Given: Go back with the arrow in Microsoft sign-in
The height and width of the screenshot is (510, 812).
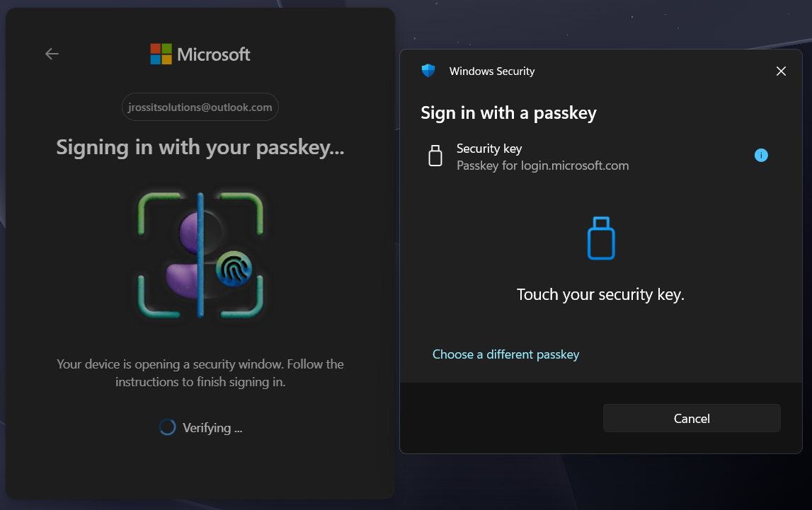Looking at the screenshot, I should [x=52, y=54].
